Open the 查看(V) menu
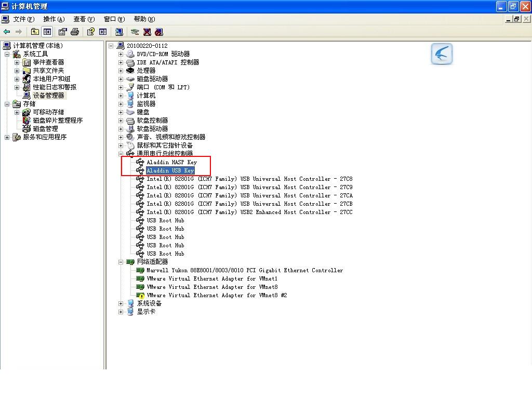 pos(84,19)
